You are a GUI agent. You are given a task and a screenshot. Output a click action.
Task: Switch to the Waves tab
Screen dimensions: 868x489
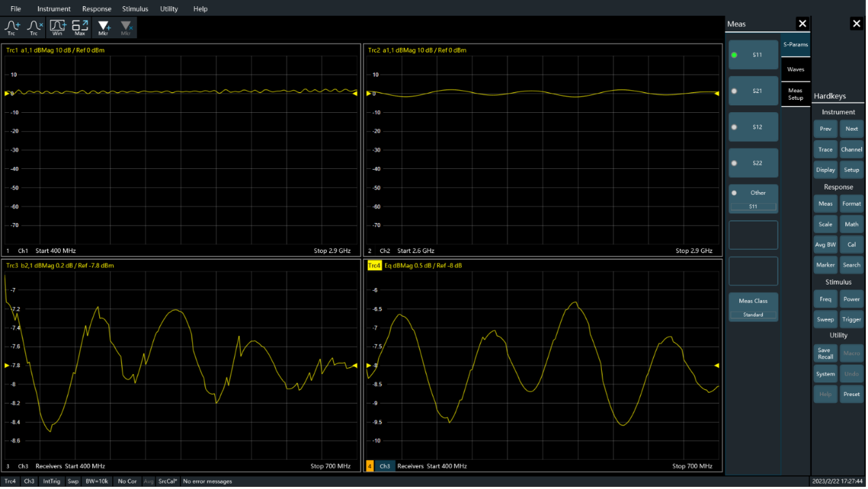pyautogui.click(x=795, y=69)
